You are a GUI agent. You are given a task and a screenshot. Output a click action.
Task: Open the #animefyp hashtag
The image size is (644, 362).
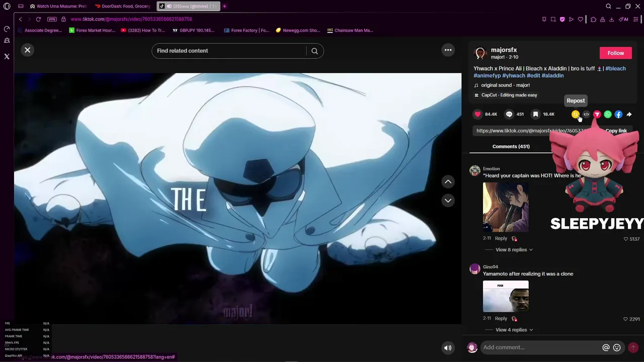[487, 75]
